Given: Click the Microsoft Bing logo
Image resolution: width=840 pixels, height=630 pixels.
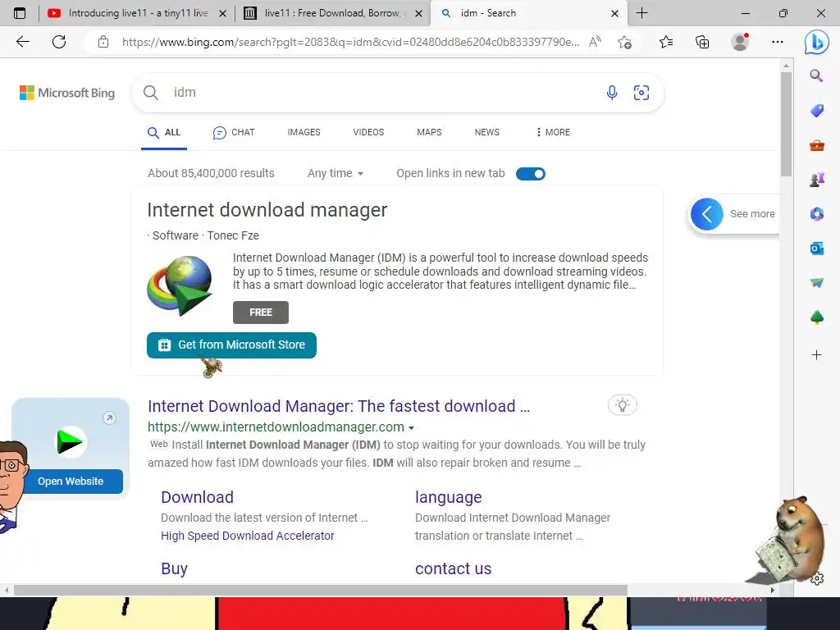Looking at the screenshot, I should pos(67,93).
